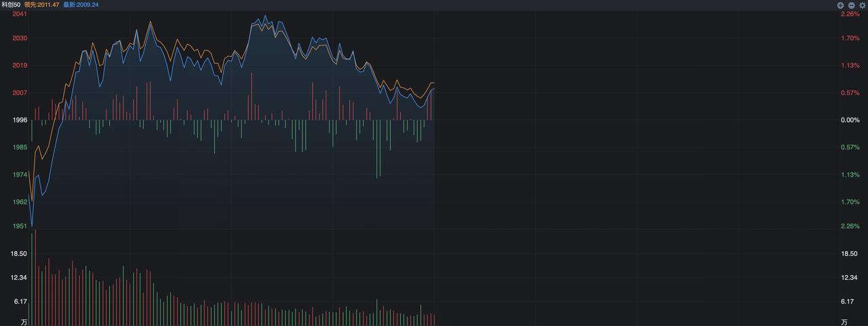The image size is (868, 326).
Task: Click the 1951 lowest price label
Action: [20, 225]
